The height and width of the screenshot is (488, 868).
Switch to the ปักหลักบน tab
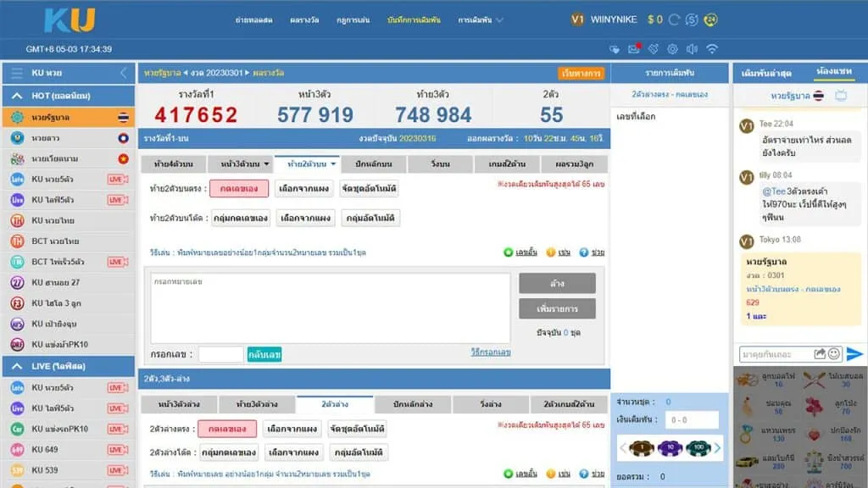pos(374,164)
